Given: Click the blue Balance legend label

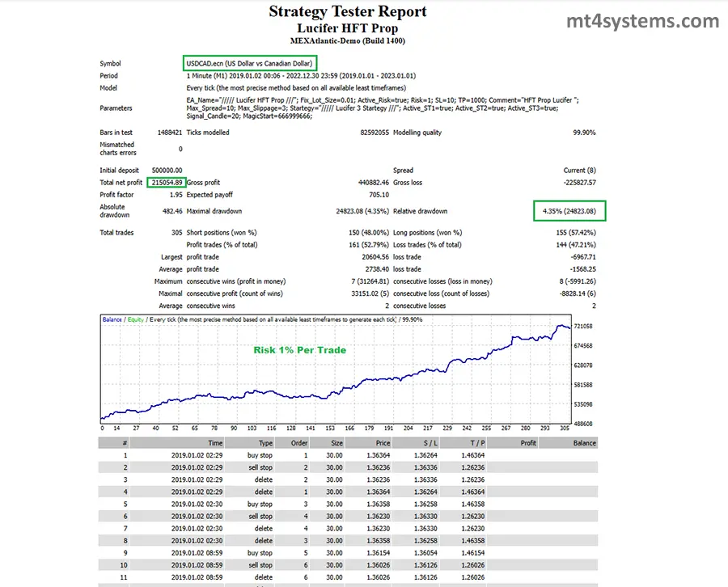Looking at the screenshot, I should [112, 319].
